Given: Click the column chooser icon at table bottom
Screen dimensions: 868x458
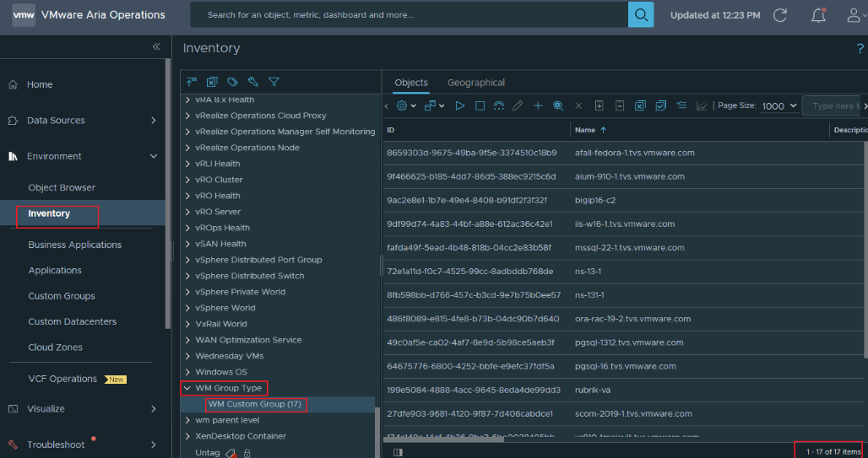Looking at the screenshot, I should [x=398, y=452].
